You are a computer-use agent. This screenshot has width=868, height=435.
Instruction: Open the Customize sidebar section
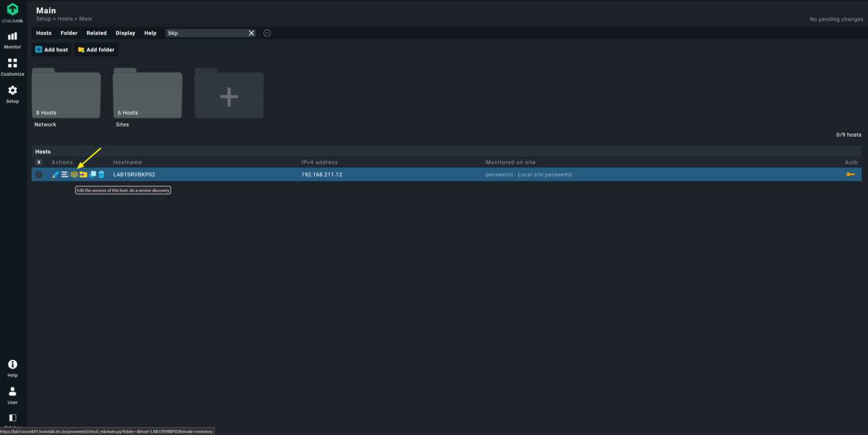click(x=12, y=67)
